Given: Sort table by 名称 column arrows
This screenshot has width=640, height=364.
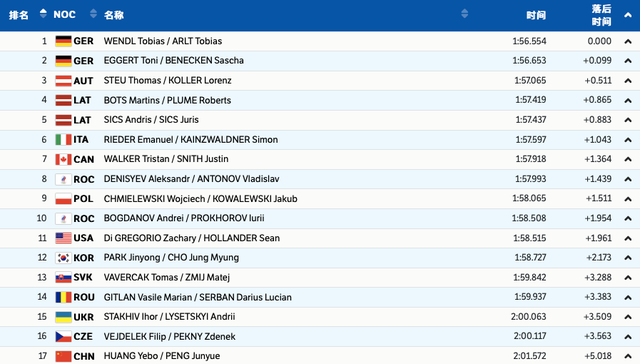Looking at the screenshot, I should point(464,13).
